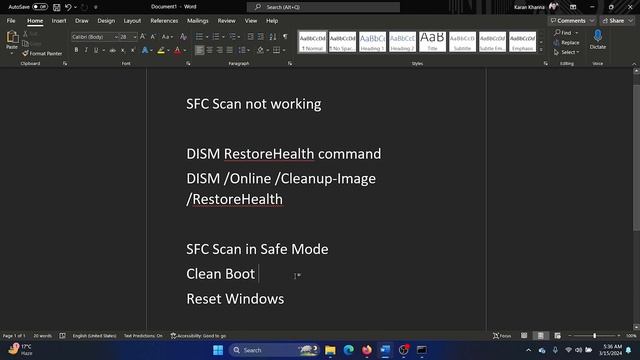The height and width of the screenshot is (360, 640).
Task: Open font name dropdown
Action: pyautogui.click(x=116, y=37)
